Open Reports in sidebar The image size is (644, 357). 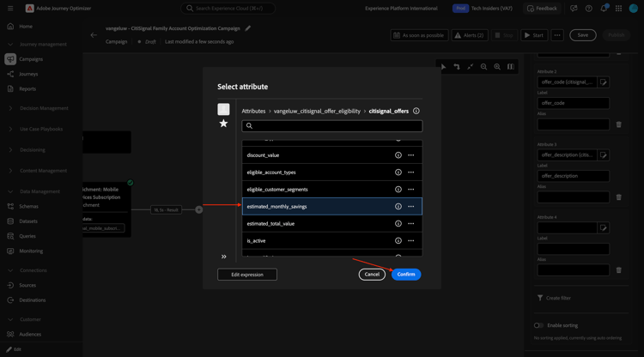point(27,88)
